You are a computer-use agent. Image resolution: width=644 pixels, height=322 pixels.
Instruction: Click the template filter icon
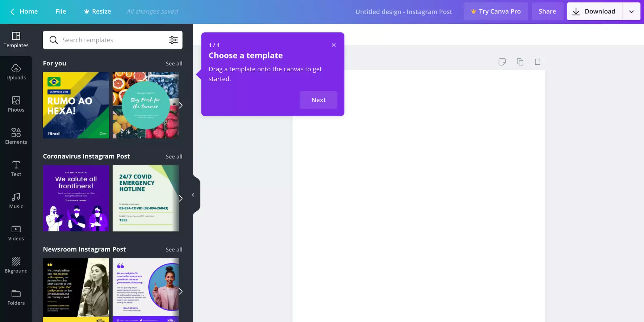click(173, 40)
